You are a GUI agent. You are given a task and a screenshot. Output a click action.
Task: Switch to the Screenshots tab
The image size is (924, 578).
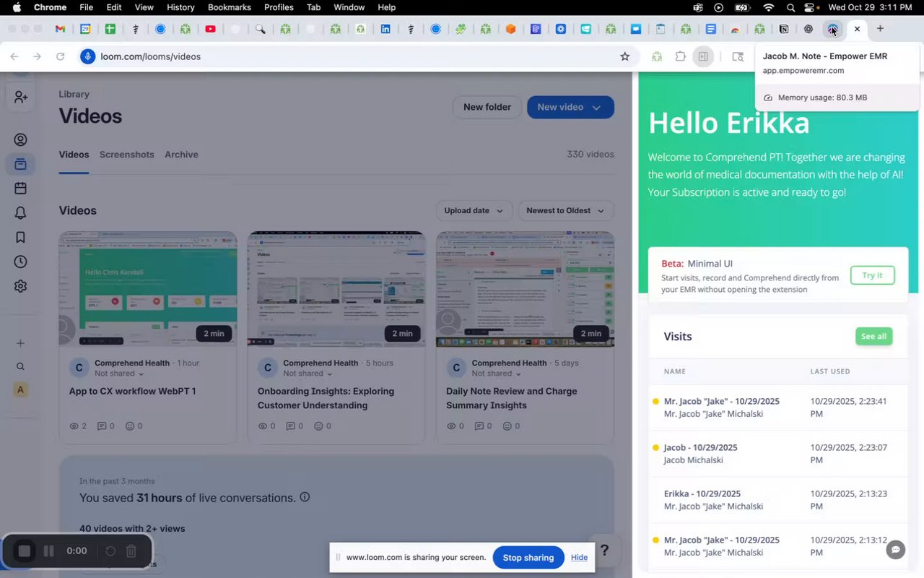click(127, 155)
